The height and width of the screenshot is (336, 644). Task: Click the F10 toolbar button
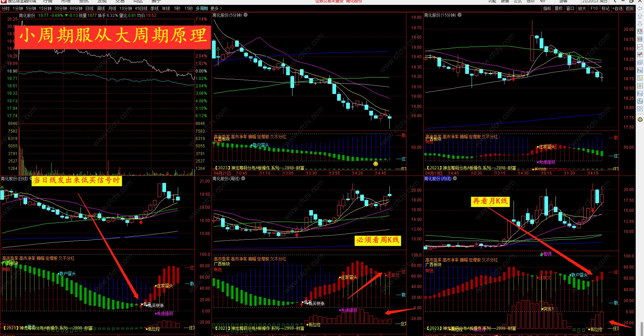tap(594, 8)
